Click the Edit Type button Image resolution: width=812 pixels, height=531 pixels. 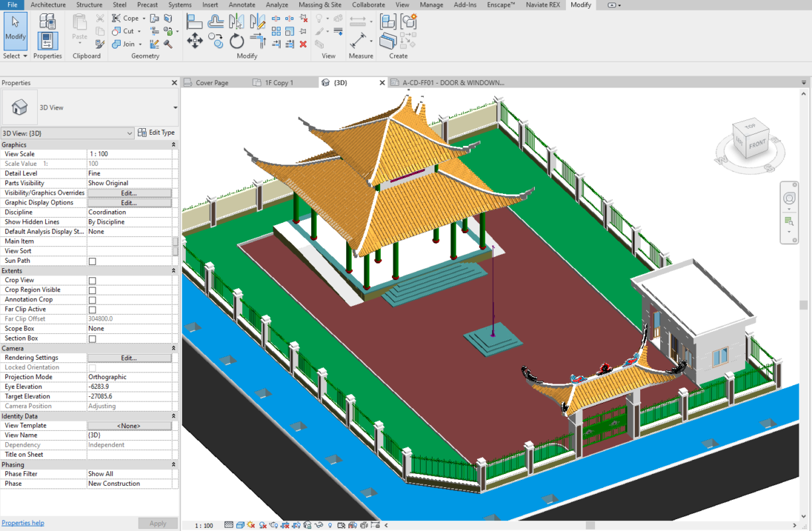[157, 133]
